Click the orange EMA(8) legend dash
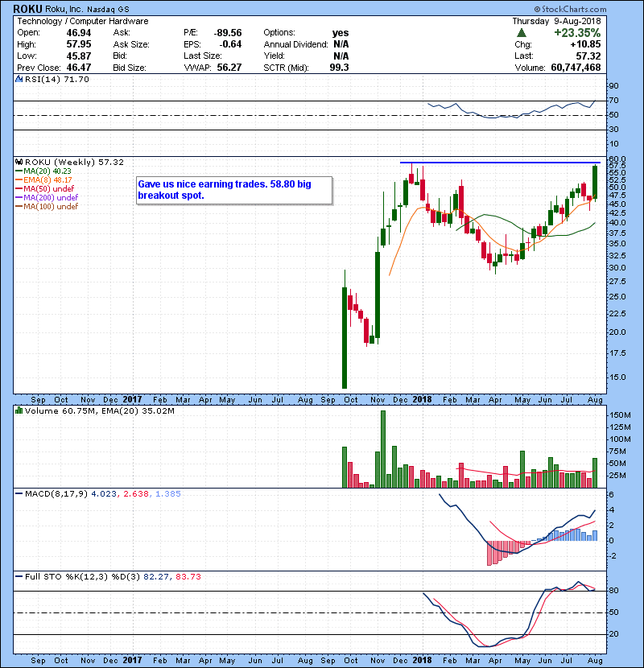This screenshot has height=668, width=644. click(x=19, y=179)
